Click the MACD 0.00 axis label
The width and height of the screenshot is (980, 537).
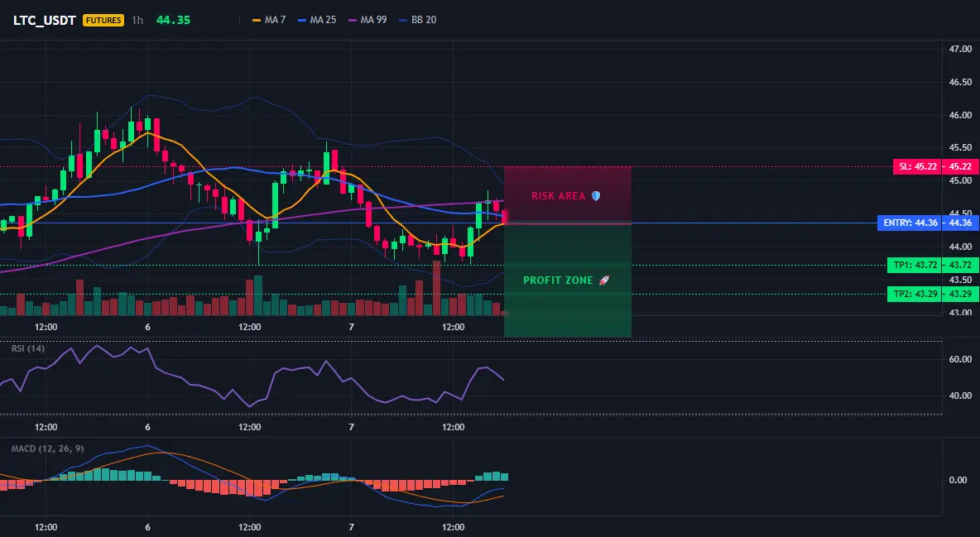tap(958, 479)
